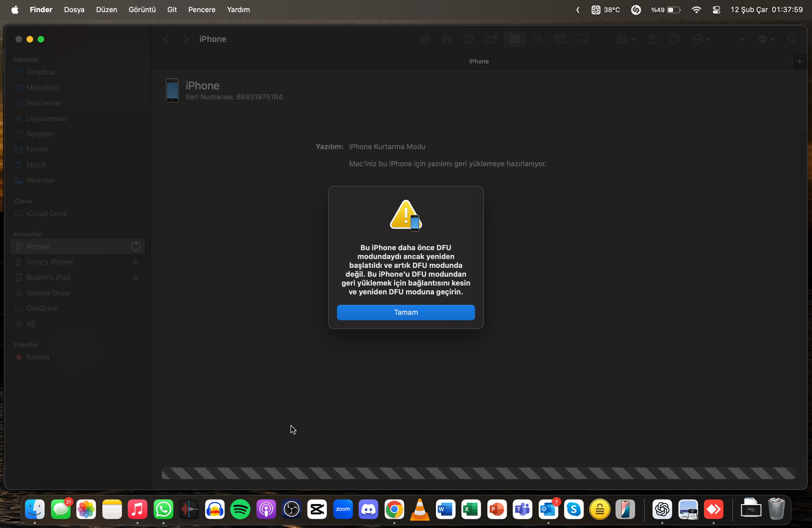This screenshot has height=528, width=812.
Task: Launch Google Chrome from the Dock
Action: pos(394,509)
